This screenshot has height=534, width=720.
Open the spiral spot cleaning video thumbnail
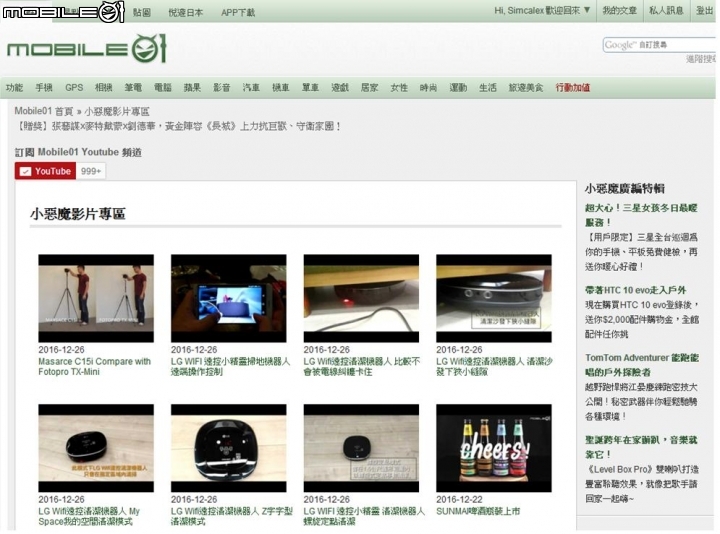[x=361, y=448]
